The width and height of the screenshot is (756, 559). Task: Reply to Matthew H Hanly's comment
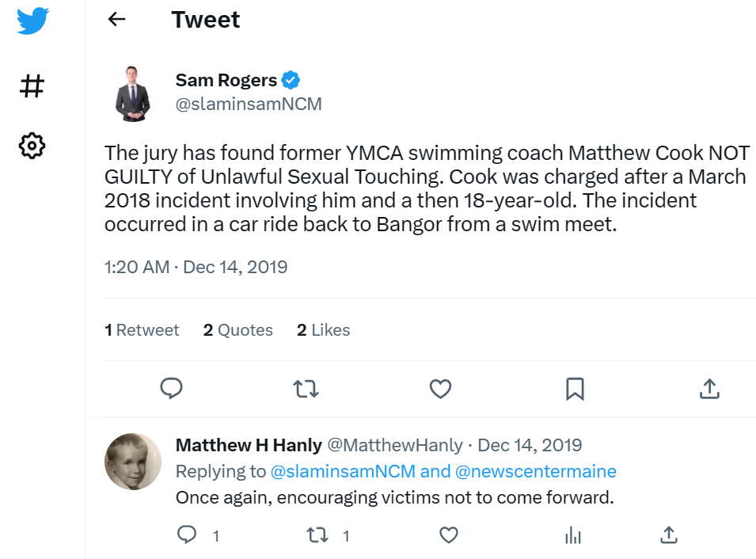coord(187,535)
